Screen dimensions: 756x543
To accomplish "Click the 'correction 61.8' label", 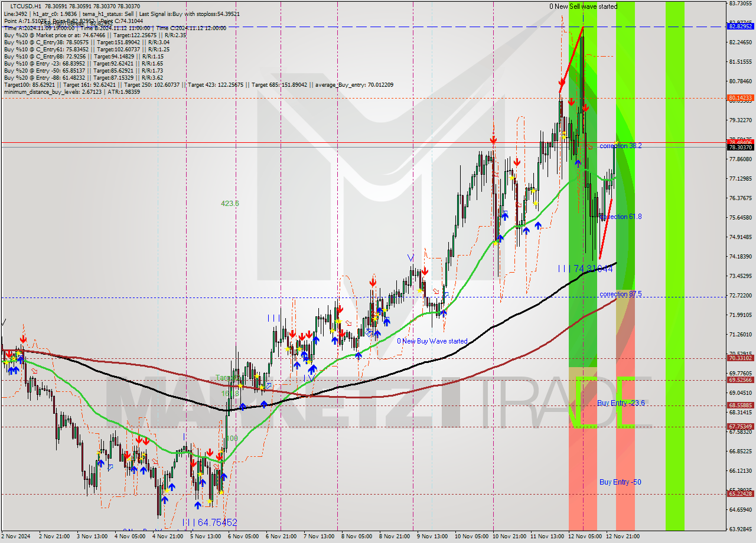I will point(621,217).
